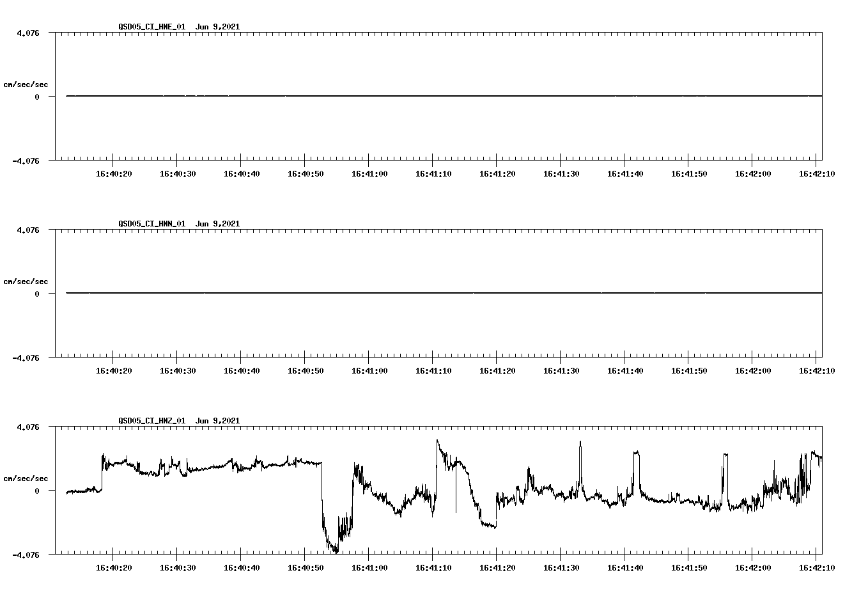Pick the 16:40:30 time label on HNZ axis
Screen dimensions: 868x591
pos(178,568)
